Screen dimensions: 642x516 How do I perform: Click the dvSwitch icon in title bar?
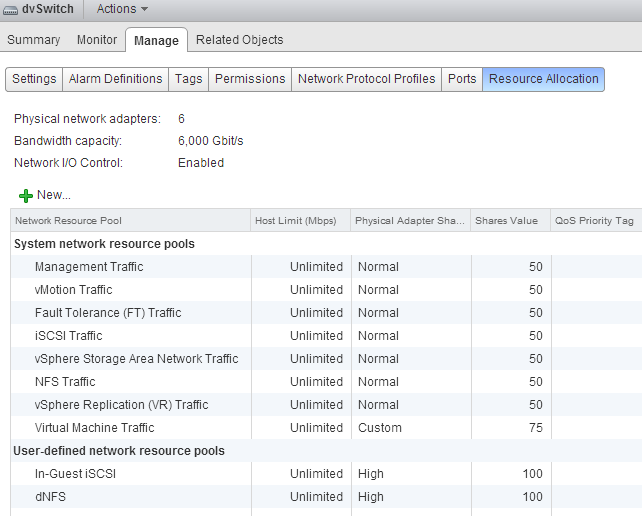tap(10, 9)
